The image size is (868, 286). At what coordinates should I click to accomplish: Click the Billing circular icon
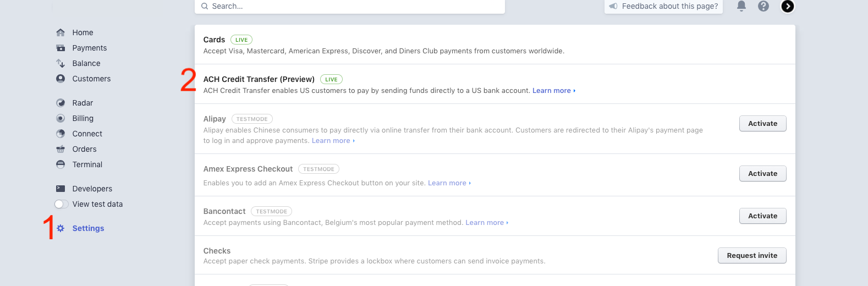click(x=61, y=118)
